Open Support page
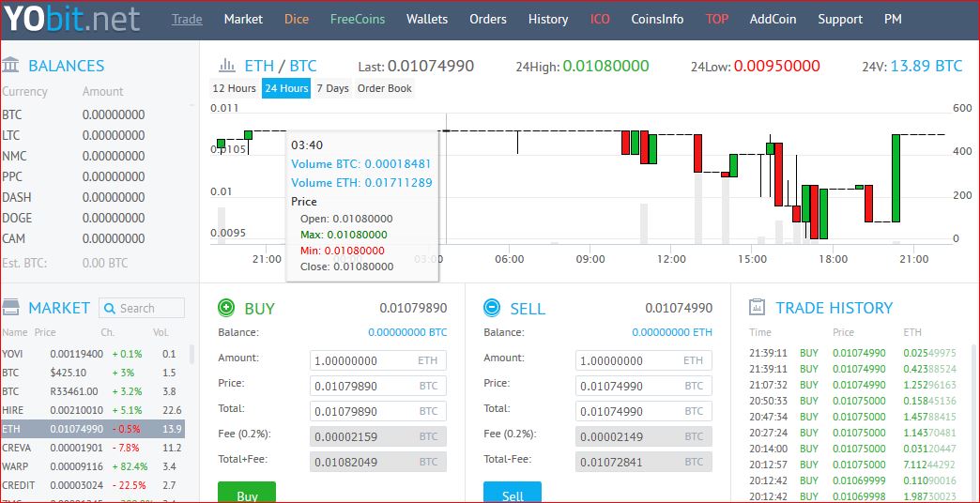Screen dimensions: 980x503 tap(840, 20)
